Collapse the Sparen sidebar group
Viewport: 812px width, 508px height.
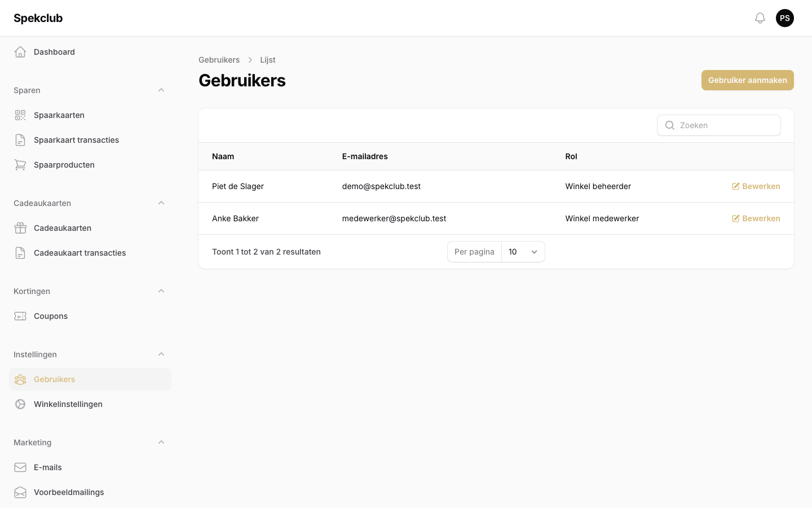coord(161,90)
